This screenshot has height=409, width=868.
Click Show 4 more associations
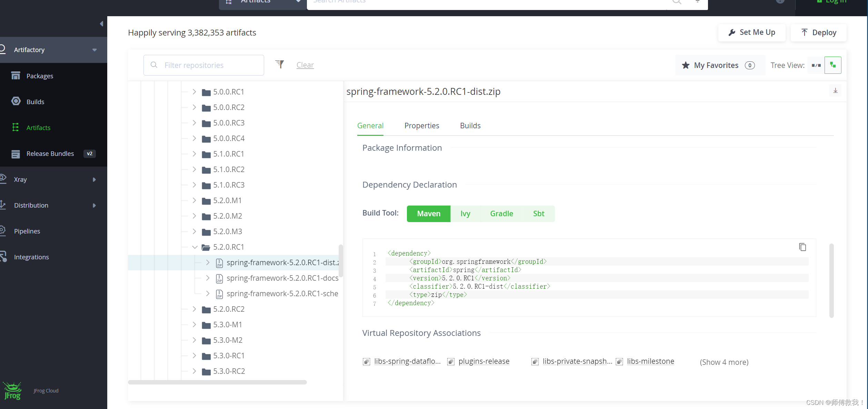point(724,362)
